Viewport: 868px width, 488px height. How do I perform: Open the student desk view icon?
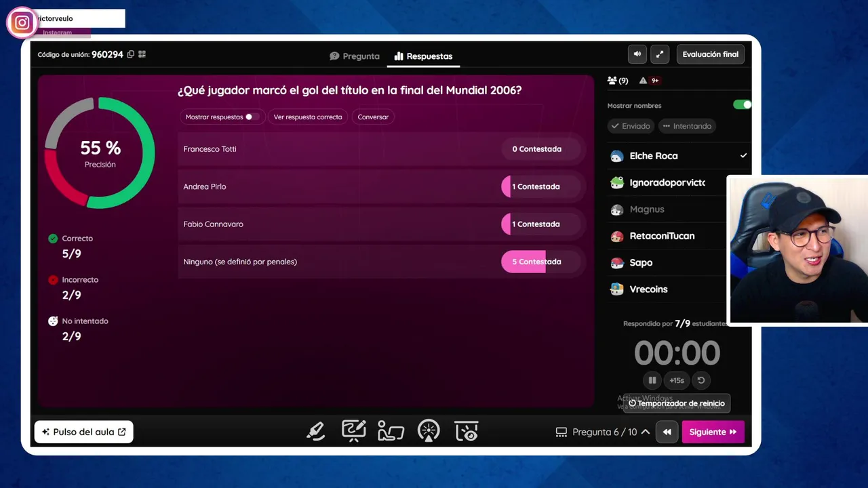(x=391, y=432)
